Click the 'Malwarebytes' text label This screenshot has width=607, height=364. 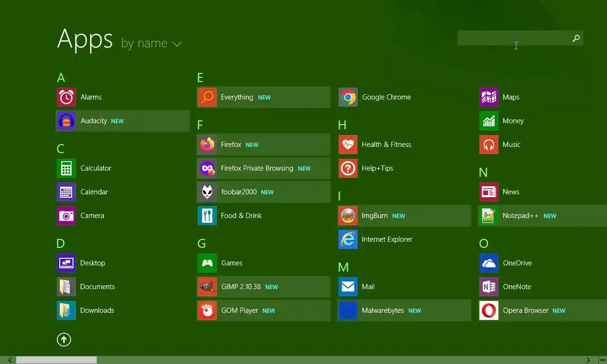tap(383, 310)
